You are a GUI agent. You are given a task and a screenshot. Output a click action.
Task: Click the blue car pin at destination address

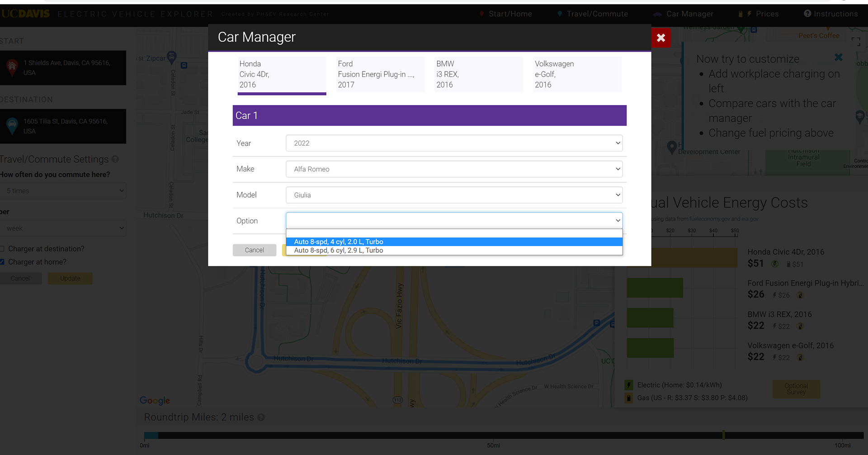pos(12,126)
